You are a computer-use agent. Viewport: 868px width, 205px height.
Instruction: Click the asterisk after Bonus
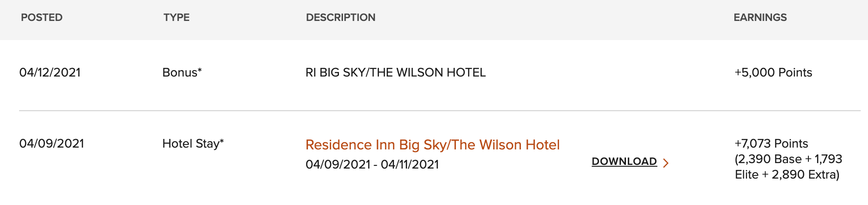200,70
